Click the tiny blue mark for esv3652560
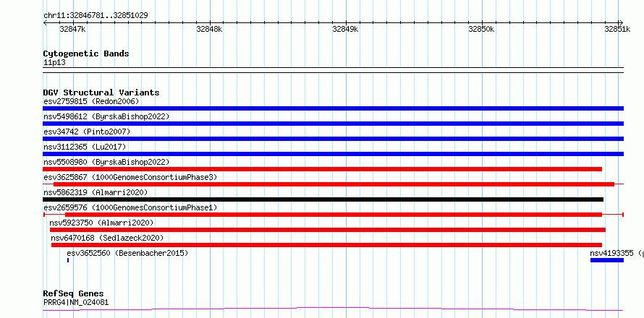The width and height of the screenshot is (644, 318). [x=68, y=260]
